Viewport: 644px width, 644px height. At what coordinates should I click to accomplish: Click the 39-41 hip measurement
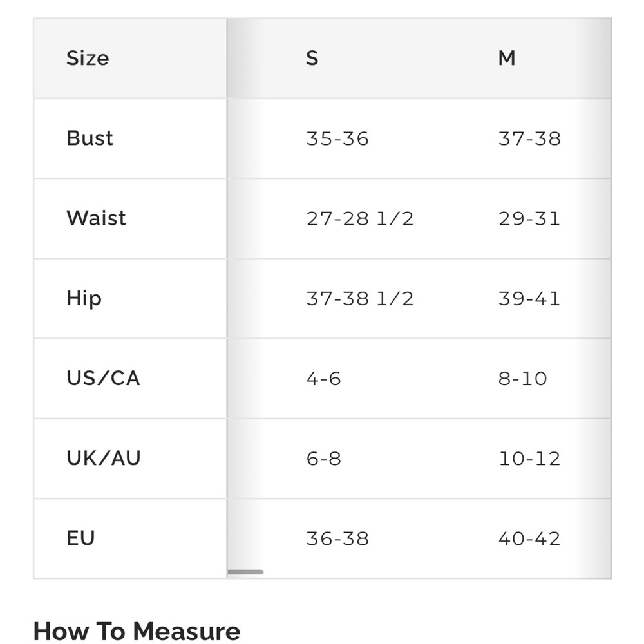(x=529, y=299)
